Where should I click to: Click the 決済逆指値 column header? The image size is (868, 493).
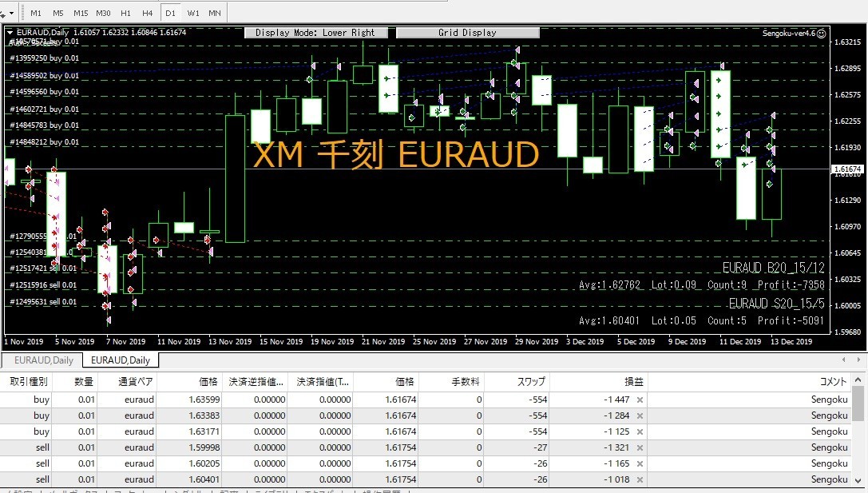pos(254,382)
